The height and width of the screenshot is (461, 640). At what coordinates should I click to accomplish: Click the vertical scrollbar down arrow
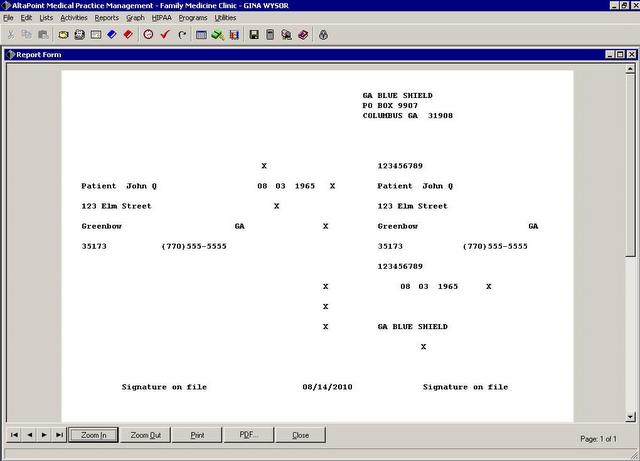[x=630, y=416]
